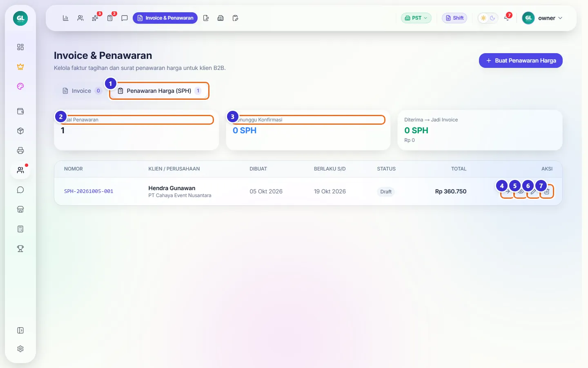
Task: Click the Draft status badge
Action: (386, 191)
